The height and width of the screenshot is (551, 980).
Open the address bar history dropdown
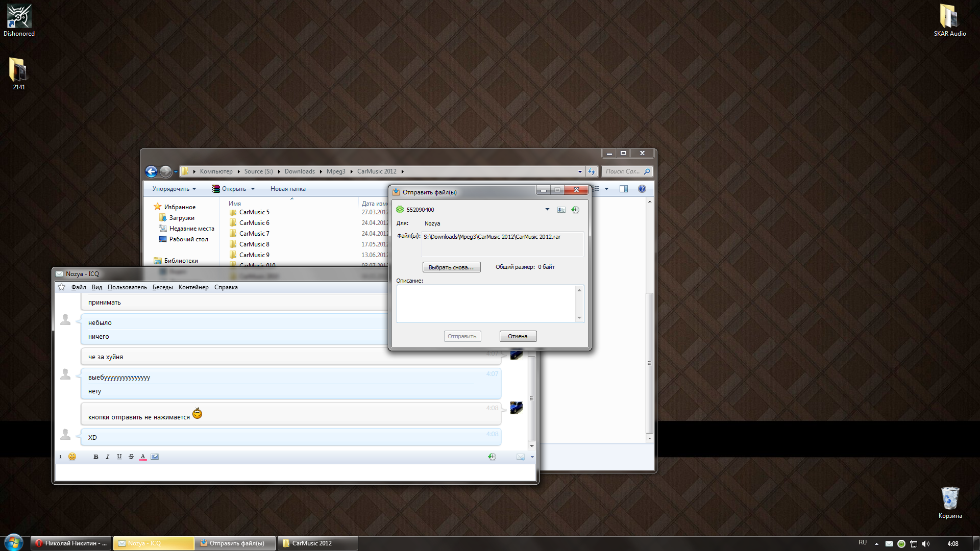coord(580,171)
